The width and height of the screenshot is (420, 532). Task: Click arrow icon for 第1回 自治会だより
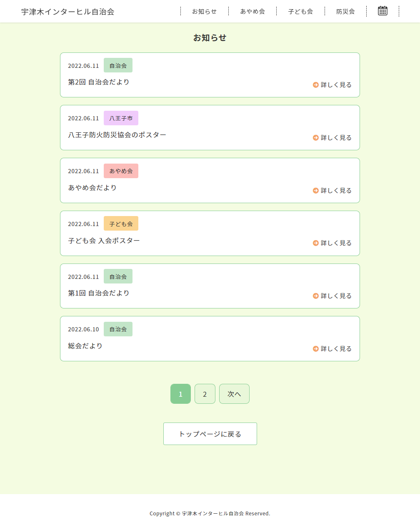[x=316, y=296]
